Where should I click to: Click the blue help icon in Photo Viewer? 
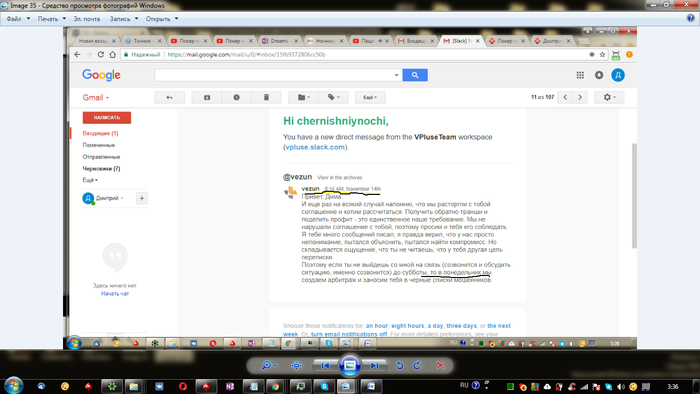[x=691, y=18]
